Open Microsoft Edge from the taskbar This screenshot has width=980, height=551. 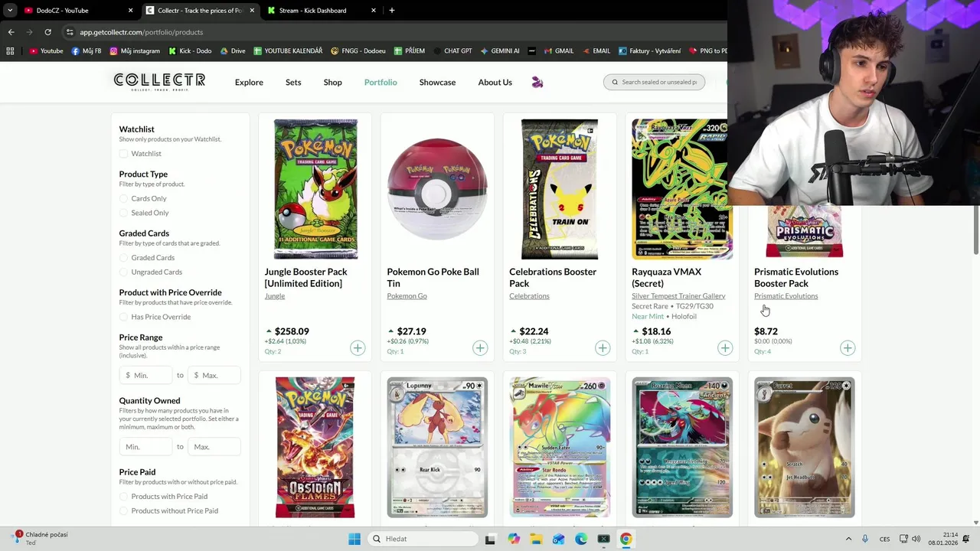(581, 539)
